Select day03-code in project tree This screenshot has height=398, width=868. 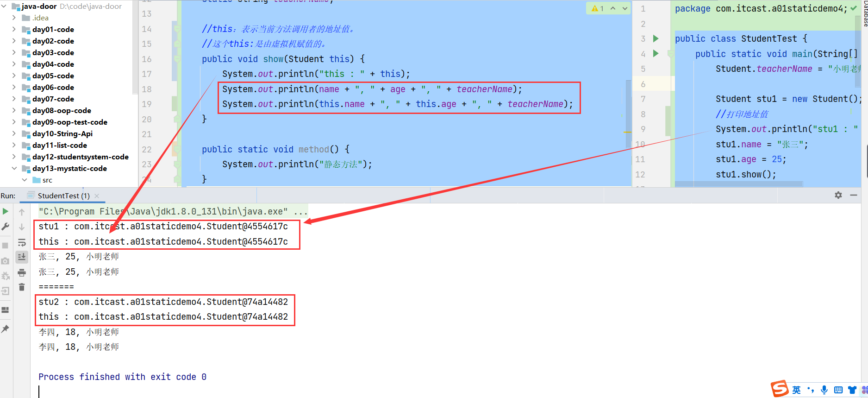(53, 52)
